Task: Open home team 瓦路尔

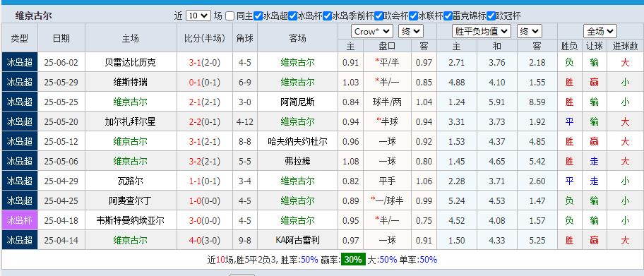Action: 130,181
